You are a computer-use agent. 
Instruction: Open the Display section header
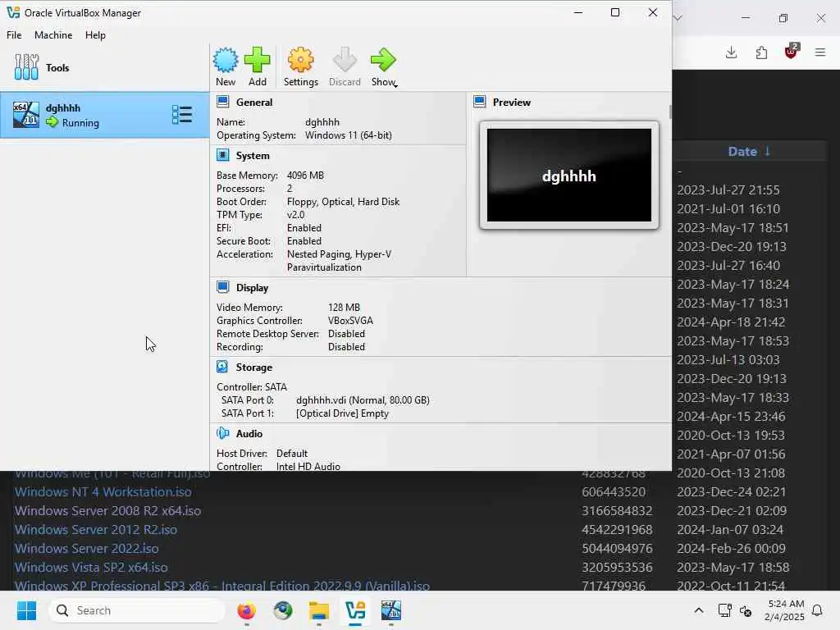[252, 288]
